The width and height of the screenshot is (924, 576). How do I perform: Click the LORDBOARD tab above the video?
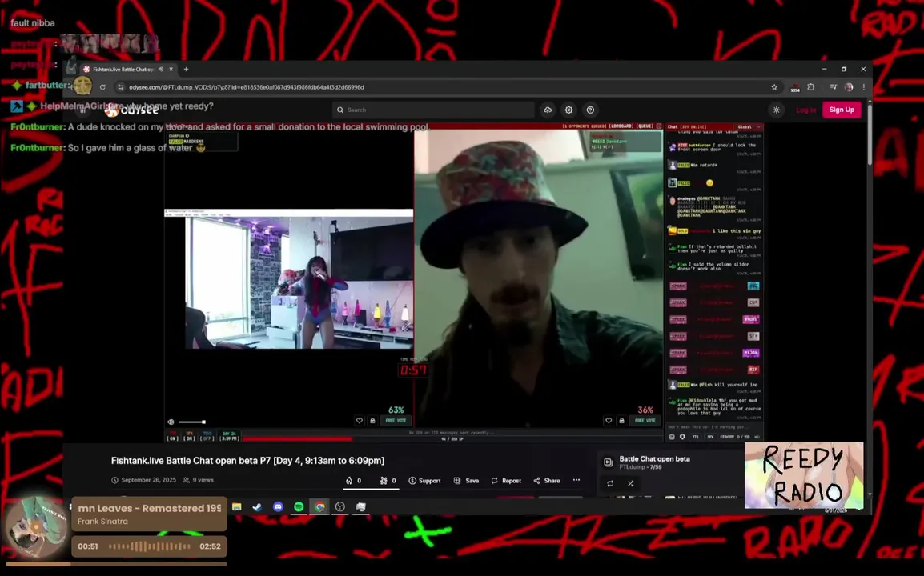[621, 126]
